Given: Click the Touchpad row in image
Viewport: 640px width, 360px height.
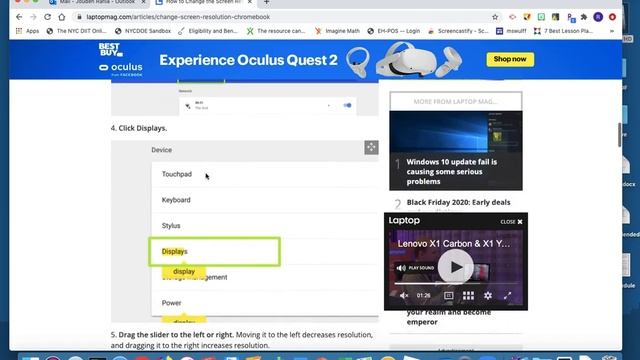Looking at the screenshot, I should coord(264,174).
